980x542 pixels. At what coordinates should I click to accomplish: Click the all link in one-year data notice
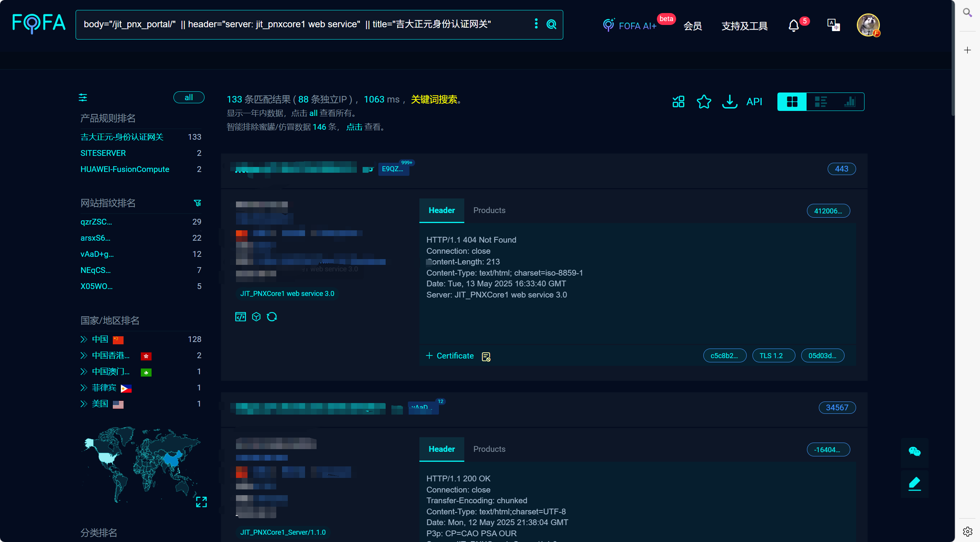(x=313, y=113)
